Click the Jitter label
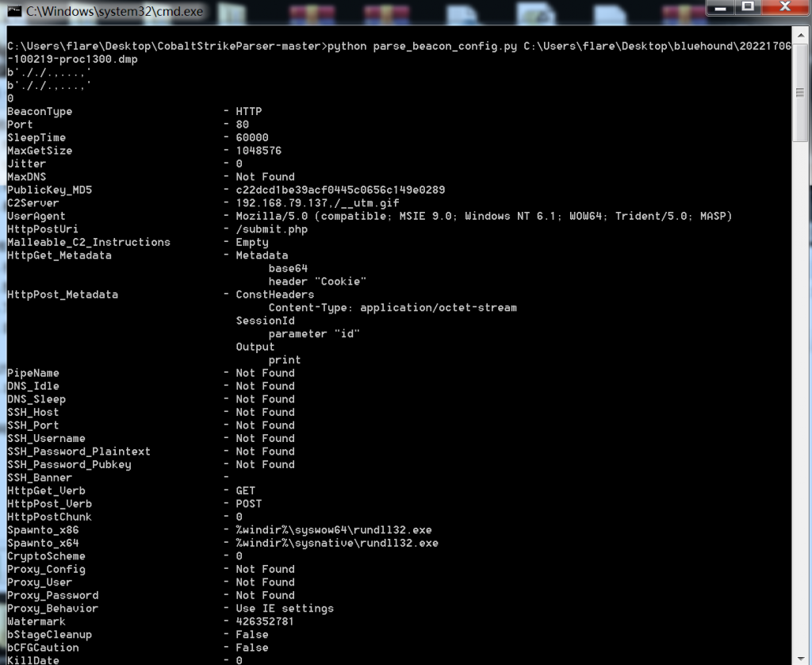The height and width of the screenshot is (665, 812). [x=26, y=163]
